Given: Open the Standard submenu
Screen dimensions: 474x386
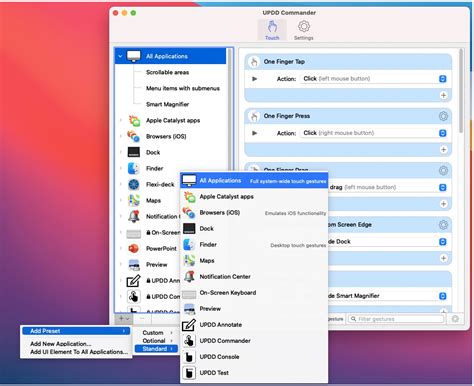Looking at the screenshot, I should coord(156,349).
